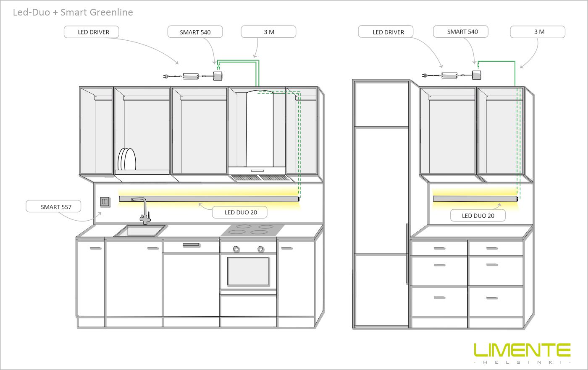Click the left power plug
588x370 pixels.
pyautogui.click(x=166, y=76)
